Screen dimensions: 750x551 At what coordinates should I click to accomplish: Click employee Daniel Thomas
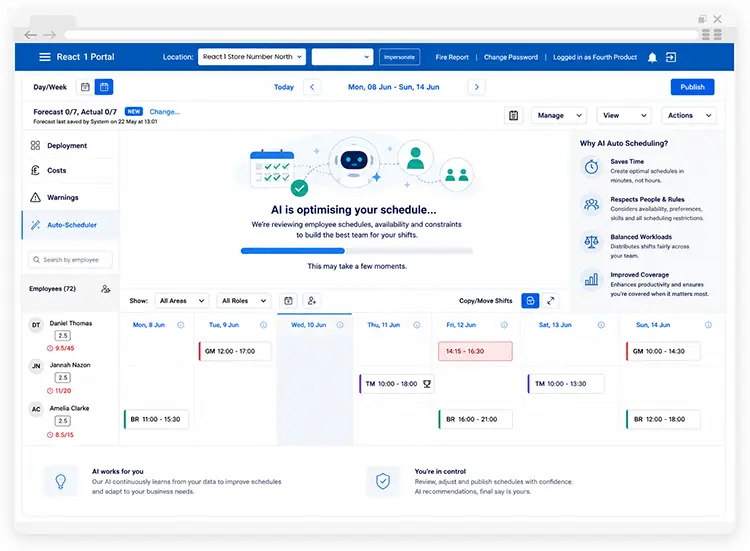point(71,323)
